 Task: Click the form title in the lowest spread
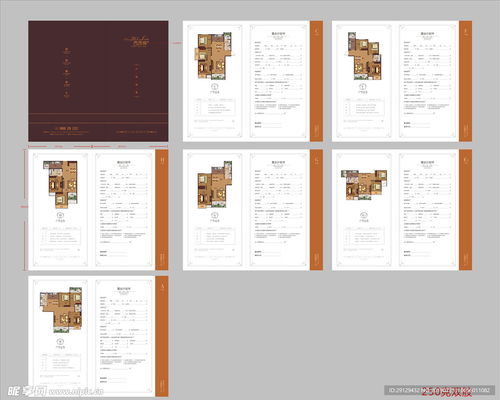(x=124, y=289)
